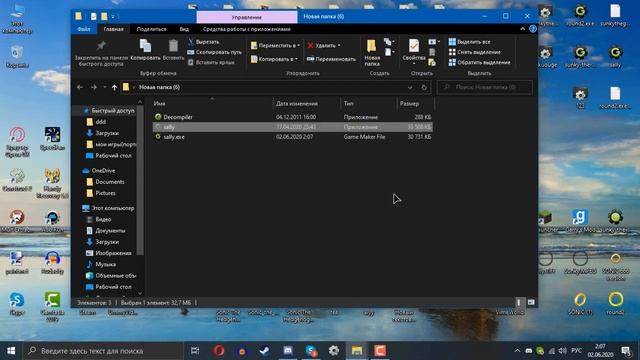Sort by Type (Тип) column header

[x=348, y=104]
